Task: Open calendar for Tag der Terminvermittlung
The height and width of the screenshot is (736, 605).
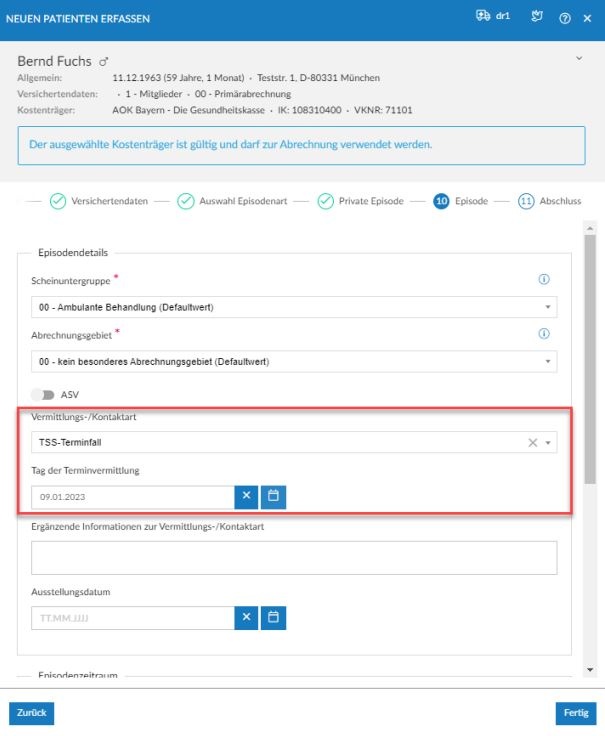Action: (273, 496)
